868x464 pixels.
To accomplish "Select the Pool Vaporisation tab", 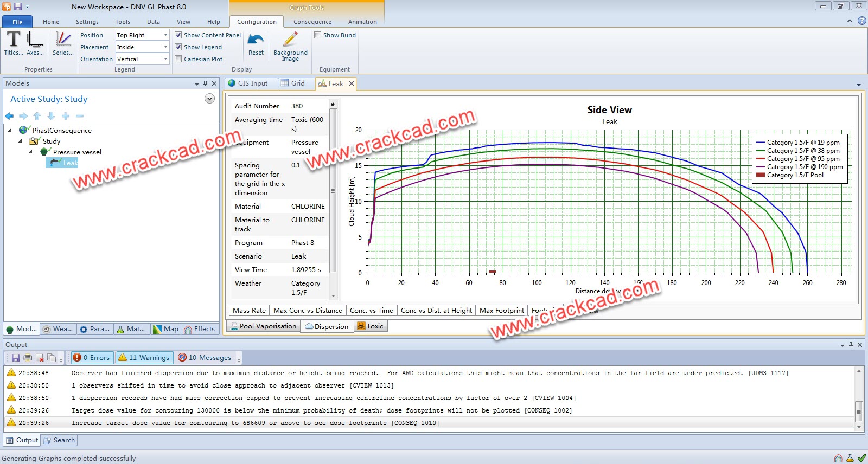I will 263,326.
